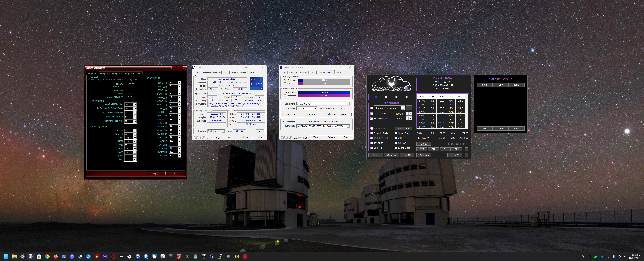The width and height of the screenshot is (644, 261).
Task: Open Snipping Tool on the taskbar
Action: (31, 257)
